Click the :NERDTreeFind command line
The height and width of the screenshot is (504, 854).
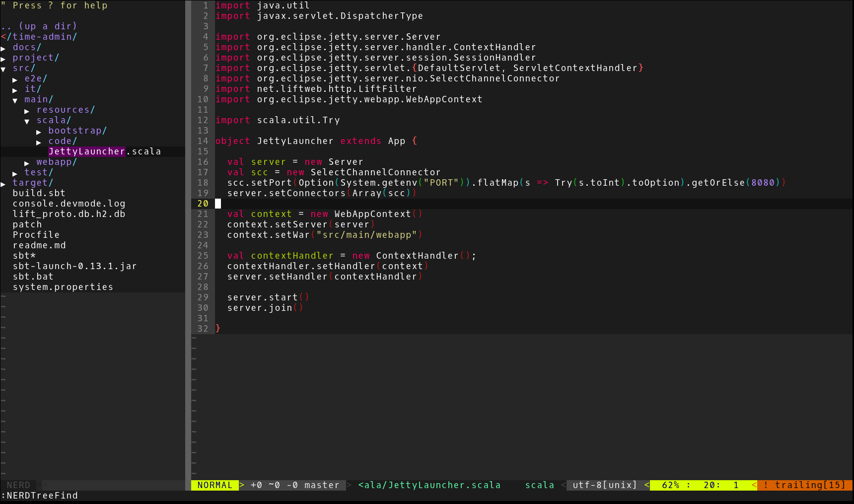[x=40, y=496]
